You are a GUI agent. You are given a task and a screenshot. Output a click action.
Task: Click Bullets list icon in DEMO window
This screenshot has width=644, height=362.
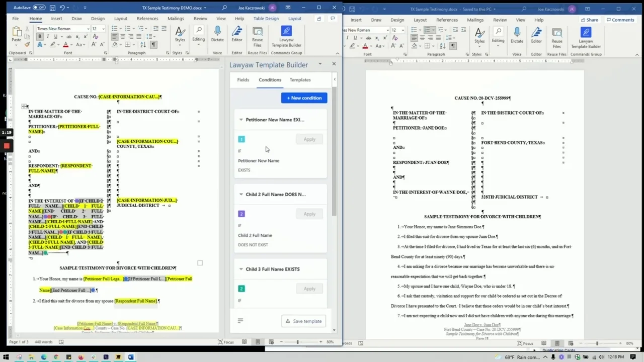click(114, 29)
